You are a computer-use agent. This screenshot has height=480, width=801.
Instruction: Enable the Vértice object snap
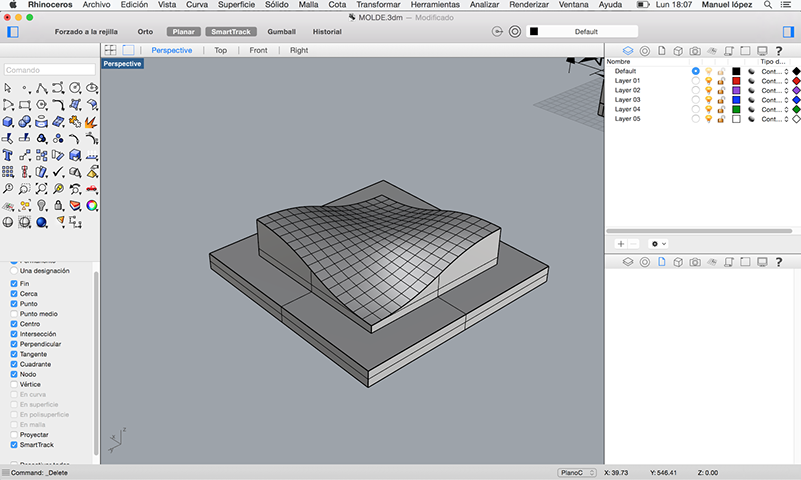coord(14,385)
